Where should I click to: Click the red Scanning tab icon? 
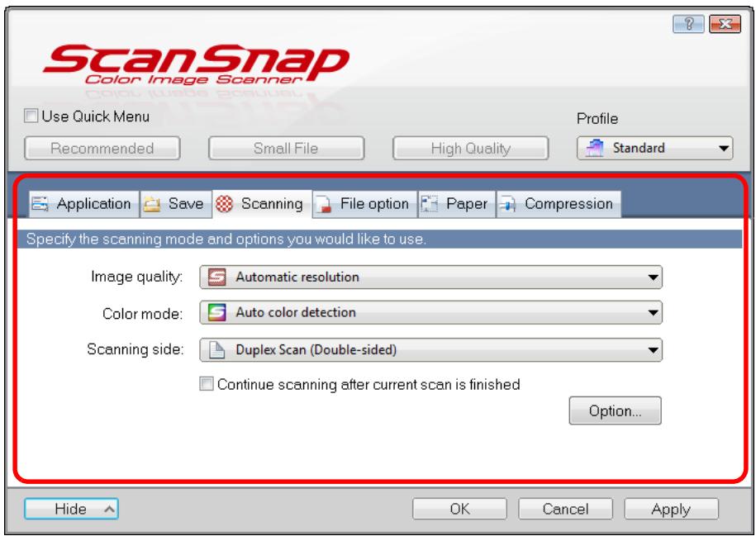[x=224, y=204]
